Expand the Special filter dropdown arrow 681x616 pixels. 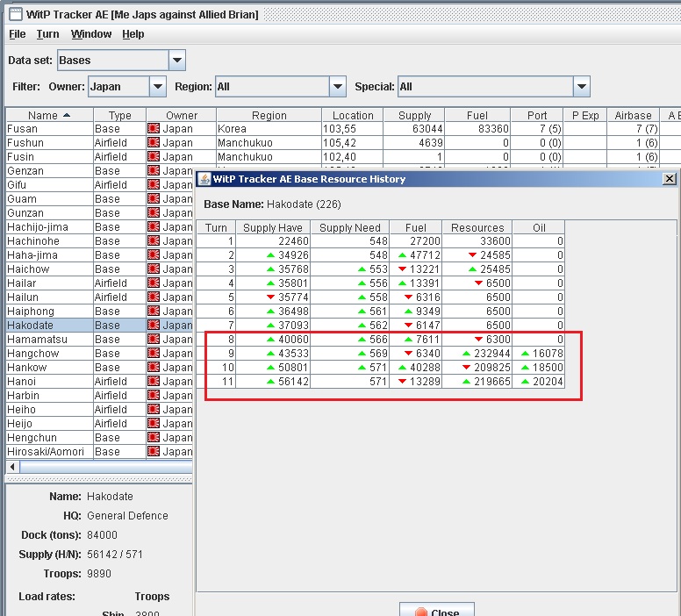click(582, 87)
